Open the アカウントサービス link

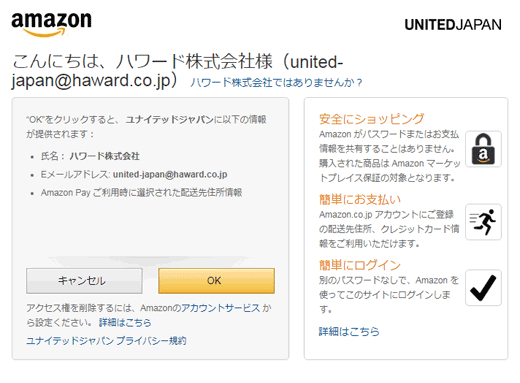coord(220,308)
